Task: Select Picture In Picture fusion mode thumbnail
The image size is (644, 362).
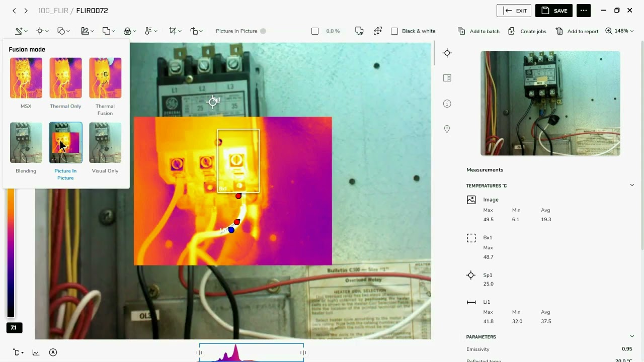Action: point(65,143)
